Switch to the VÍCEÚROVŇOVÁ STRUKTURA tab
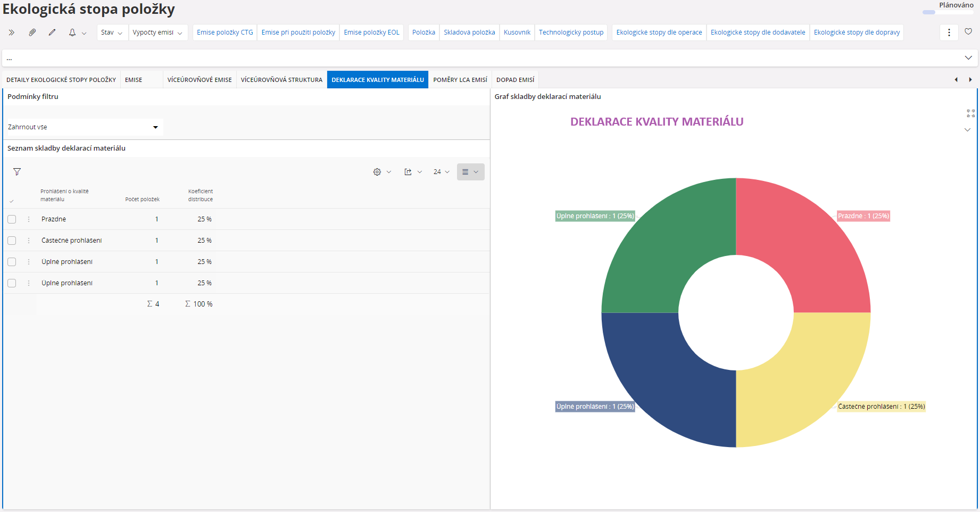The width and height of the screenshot is (980, 512). pos(281,80)
